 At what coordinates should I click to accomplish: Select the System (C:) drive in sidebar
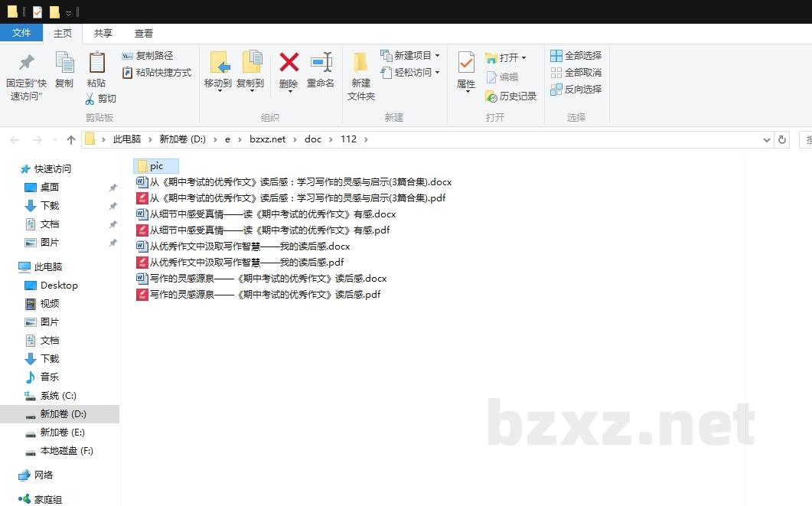point(58,396)
